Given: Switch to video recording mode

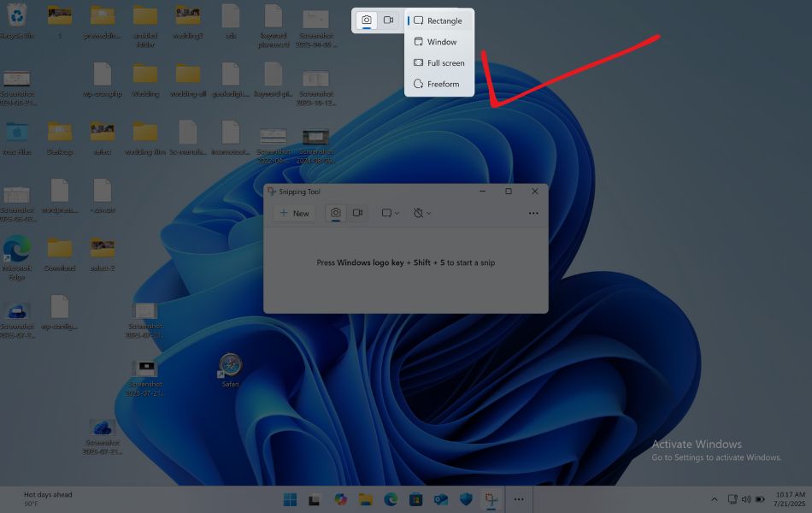Looking at the screenshot, I should click(357, 213).
